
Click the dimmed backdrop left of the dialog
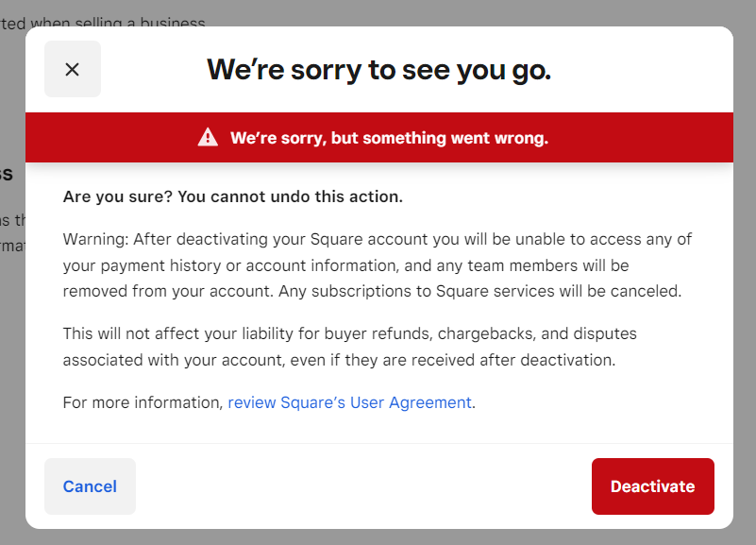pos(11,378)
